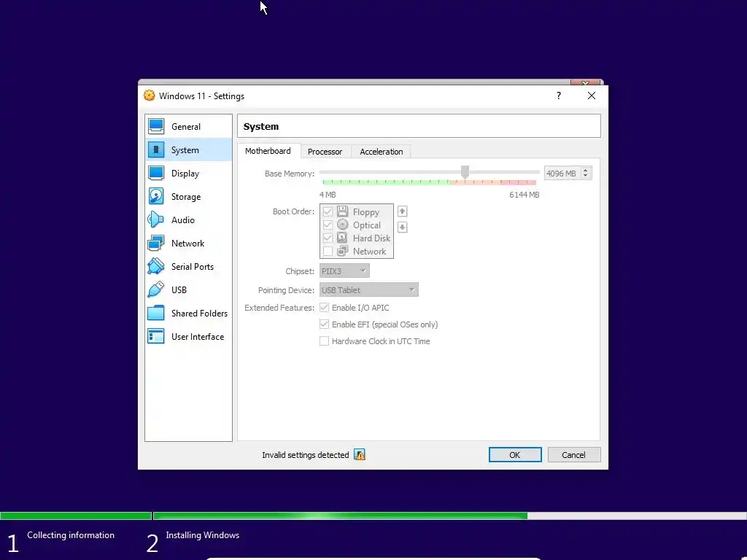
Task: Select the User Interface label in list
Action: click(x=197, y=337)
